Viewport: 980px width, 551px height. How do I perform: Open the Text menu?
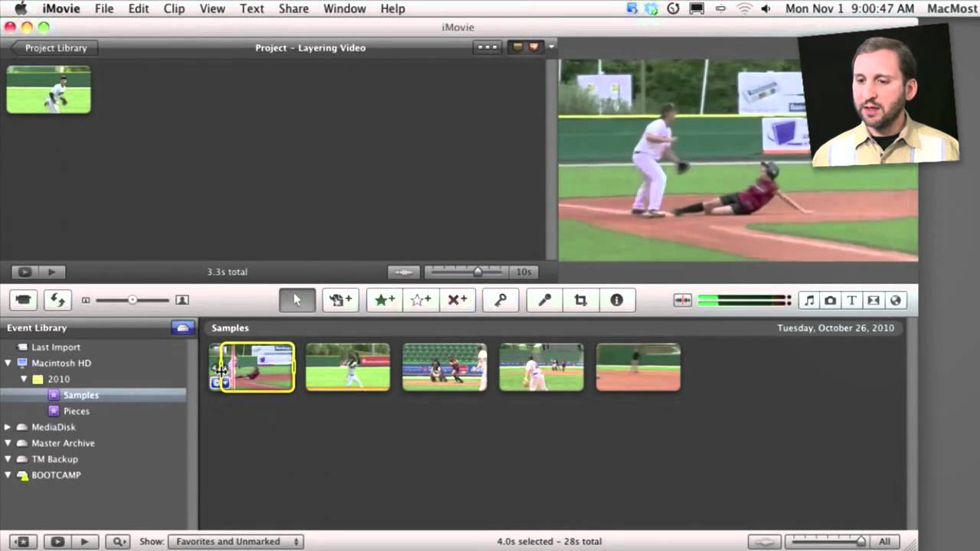pyautogui.click(x=251, y=8)
